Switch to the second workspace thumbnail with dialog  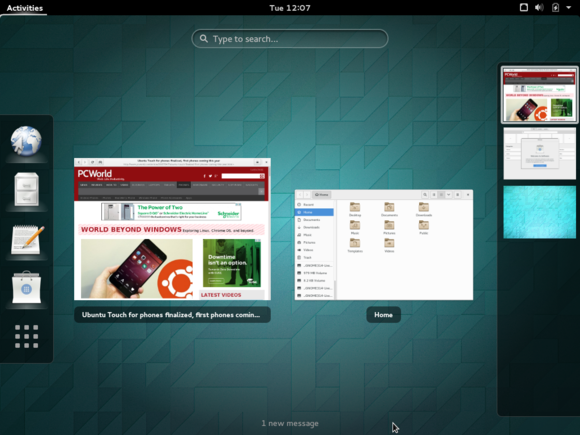[539, 153]
